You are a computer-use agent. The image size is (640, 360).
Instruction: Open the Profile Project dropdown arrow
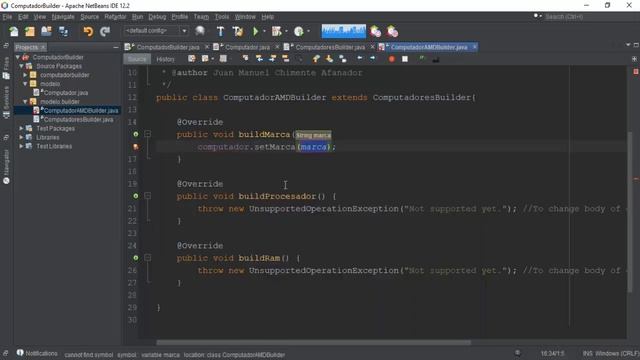(x=308, y=31)
